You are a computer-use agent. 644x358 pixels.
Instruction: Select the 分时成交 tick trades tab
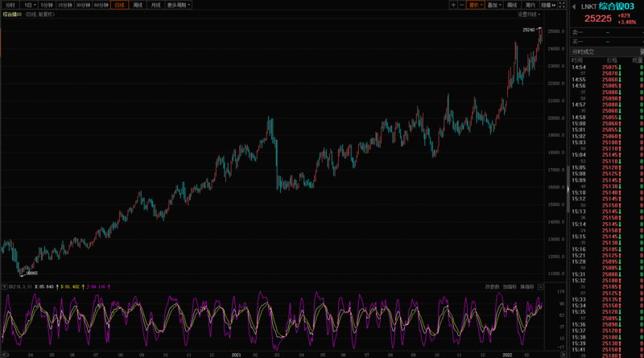coord(583,51)
